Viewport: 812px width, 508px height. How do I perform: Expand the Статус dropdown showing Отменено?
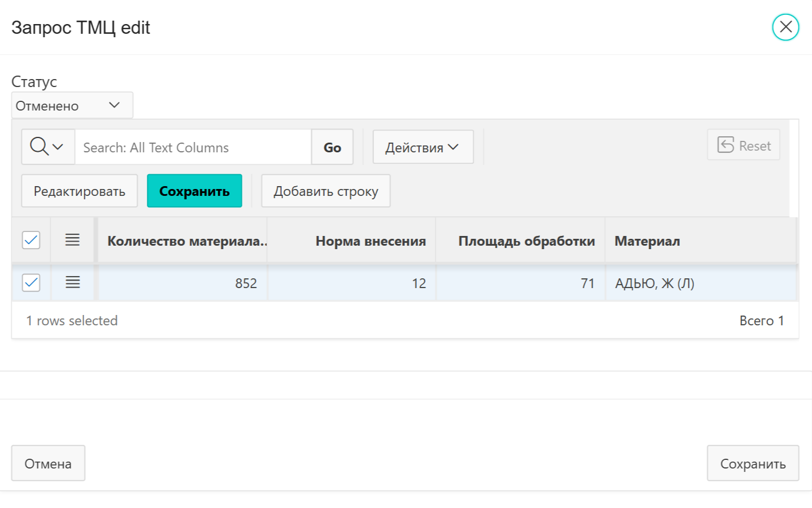72,105
